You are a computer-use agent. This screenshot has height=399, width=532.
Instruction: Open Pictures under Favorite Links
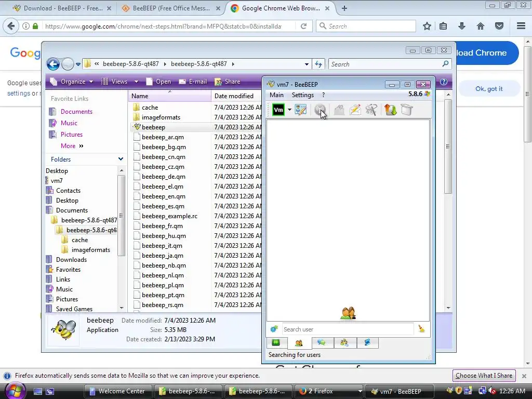71,135
